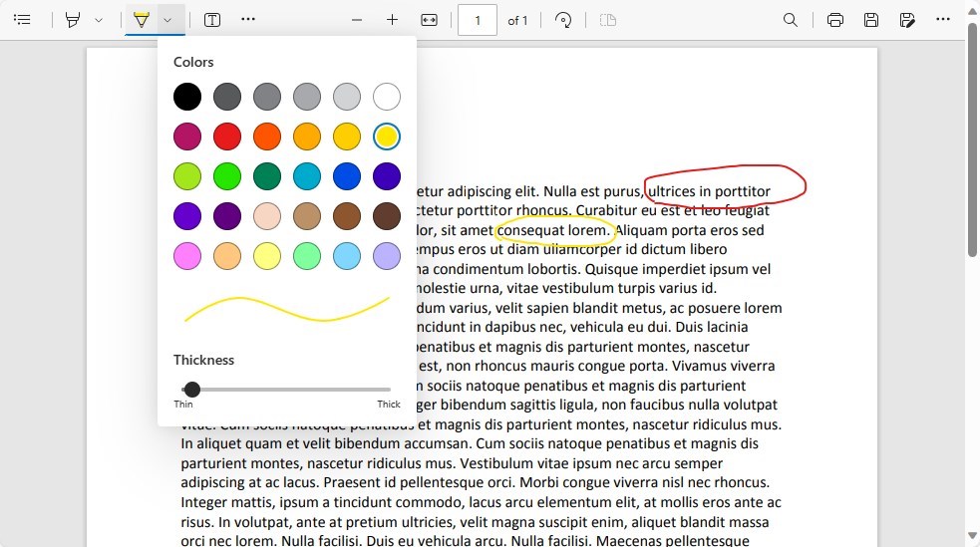The width and height of the screenshot is (980, 547).
Task: Pick the light peach skin-tone swatch
Action: pos(267,216)
